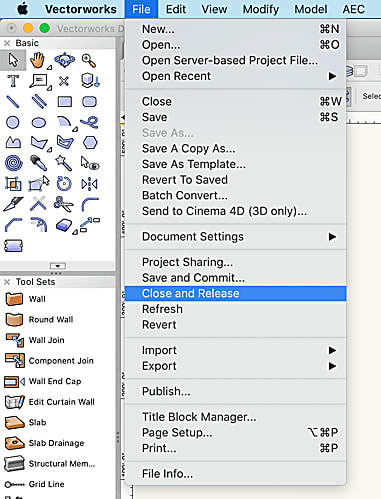Open the AEC menu
Viewport: 381px width, 499px height.
click(x=354, y=9)
